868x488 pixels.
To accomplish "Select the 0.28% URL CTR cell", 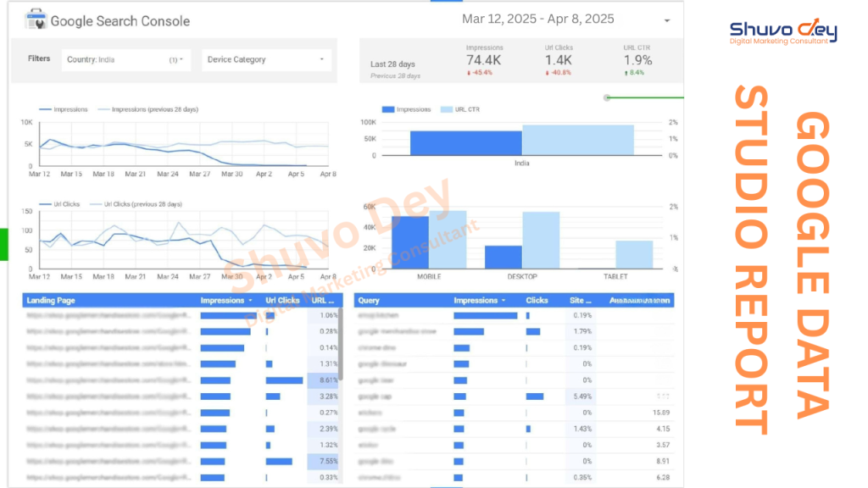I will 323,331.
